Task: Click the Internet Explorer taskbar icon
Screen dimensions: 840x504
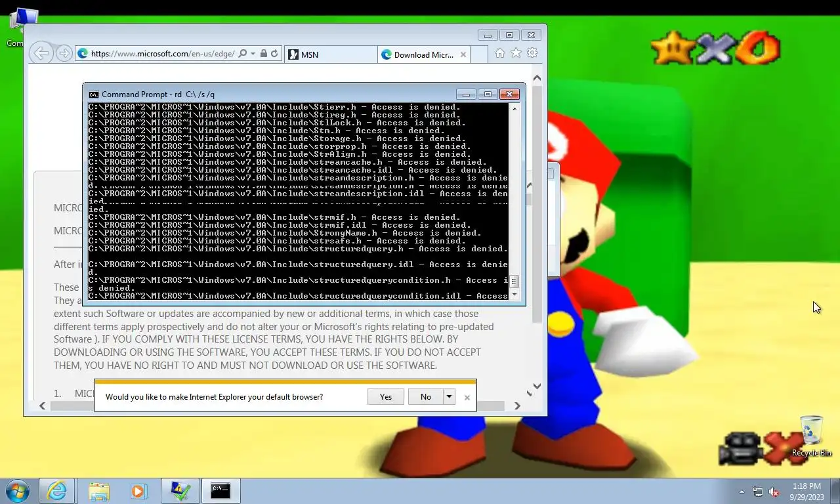Action: point(56,491)
